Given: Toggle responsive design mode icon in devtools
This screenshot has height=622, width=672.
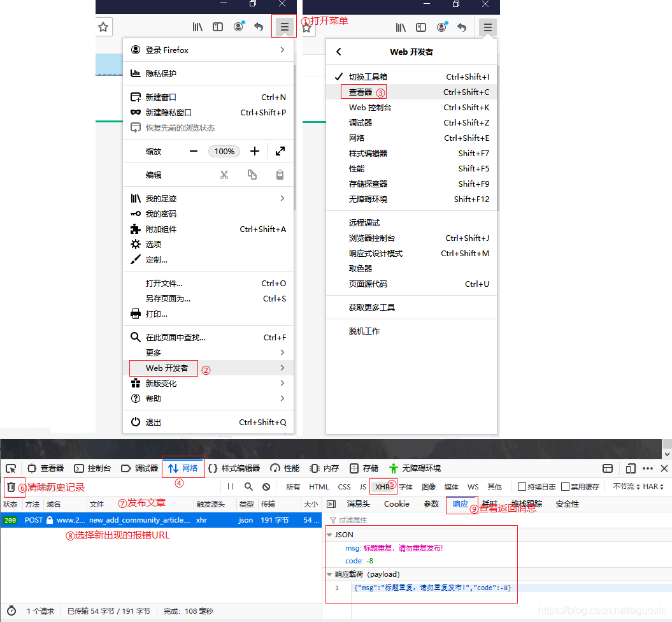Looking at the screenshot, I should tap(631, 468).
